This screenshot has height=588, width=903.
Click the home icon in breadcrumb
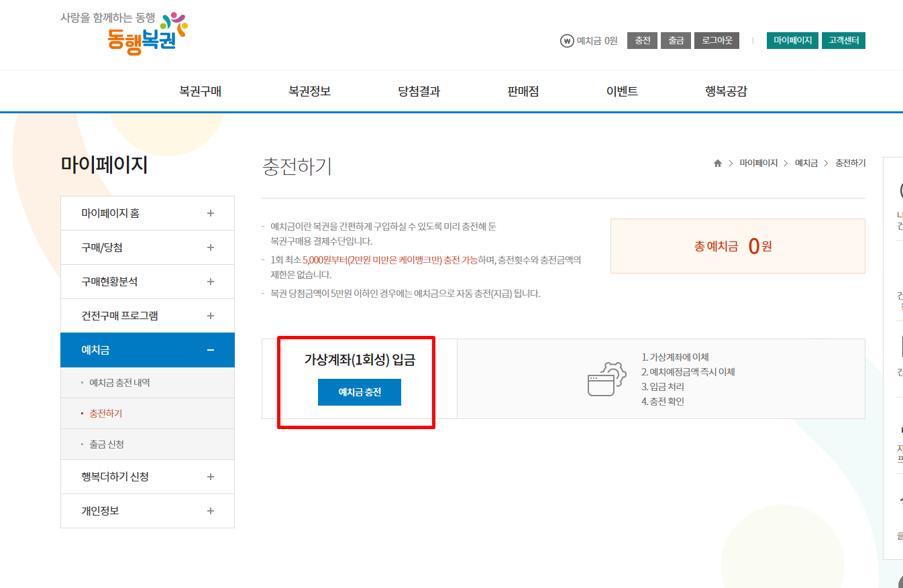718,164
